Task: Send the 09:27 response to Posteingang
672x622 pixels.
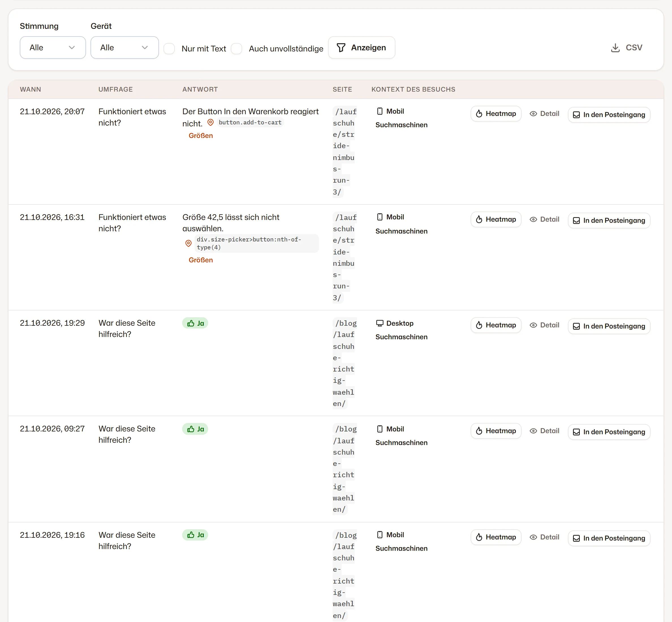Action: (609, 432)
